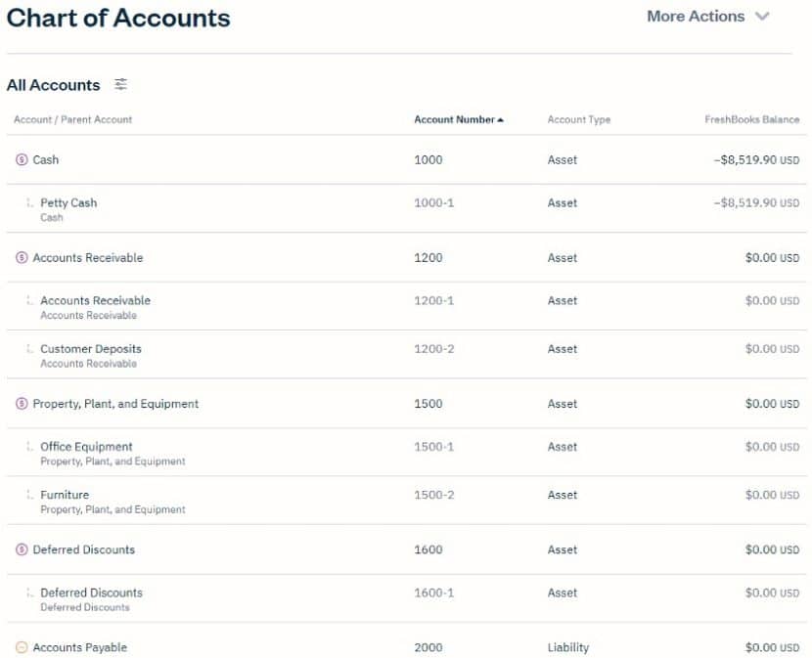Click the sub-account branch icon beside Office Equipment
The width and height of the screenshot is (812, 658).
(27, 446)
